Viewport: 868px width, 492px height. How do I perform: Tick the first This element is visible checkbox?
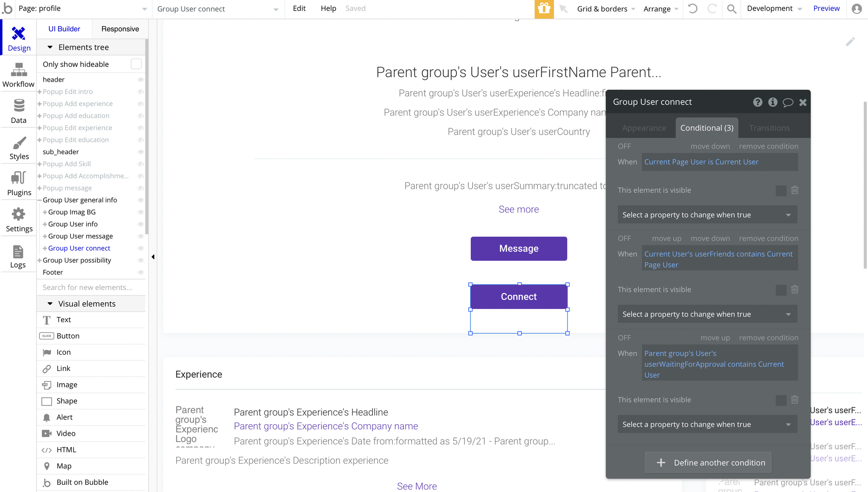point(781,191)
